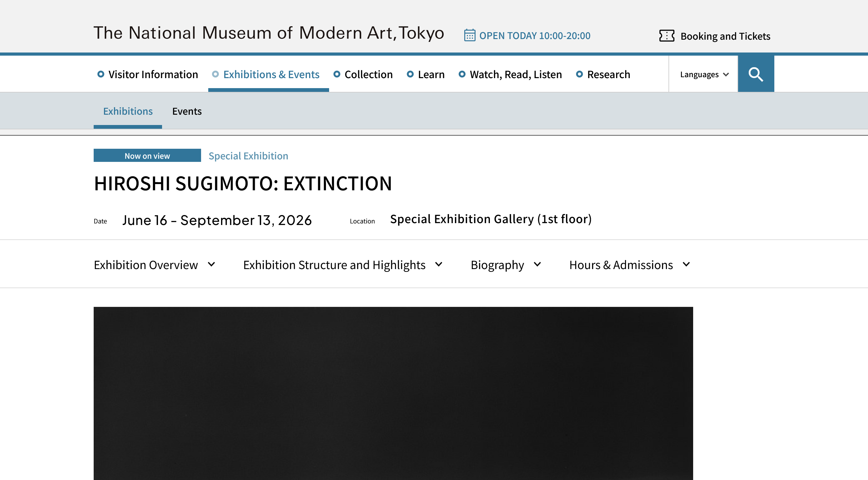Click the museum title logo link

269,33
